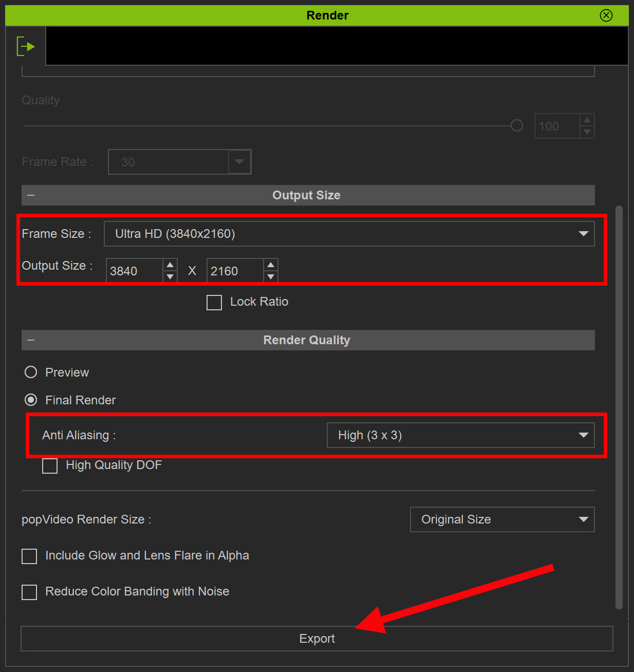The height and width of the screenshot is (672, 634).
Task: Click the Render Quality section header
Action: pyautogui.click(x=308, y=340)
